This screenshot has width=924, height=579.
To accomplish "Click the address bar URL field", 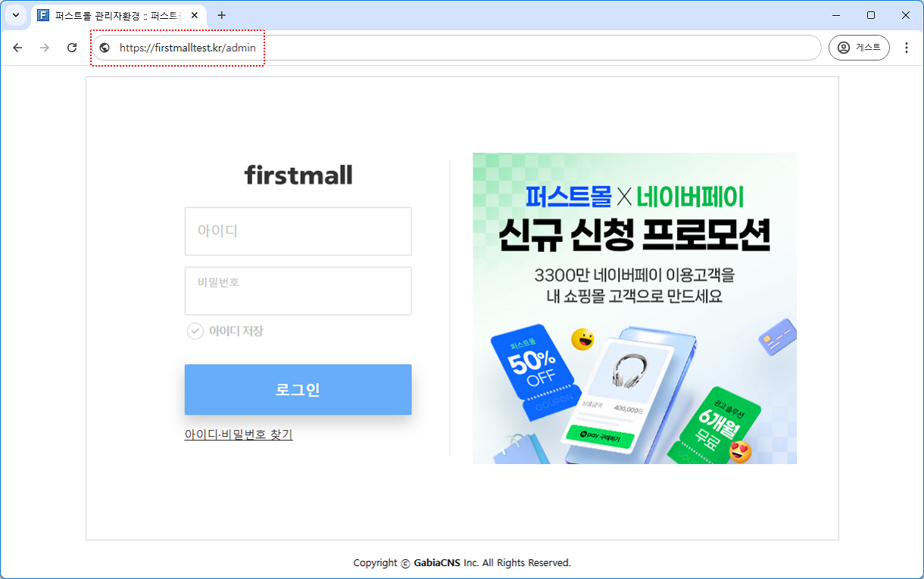I will click(456, 48).
